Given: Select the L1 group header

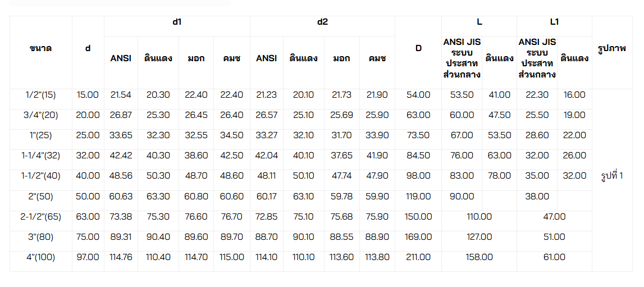Looking at the screenshot, I should (555, 22).
